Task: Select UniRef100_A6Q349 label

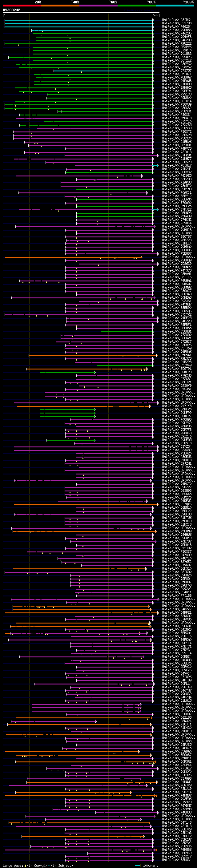Action: [177, 294]
